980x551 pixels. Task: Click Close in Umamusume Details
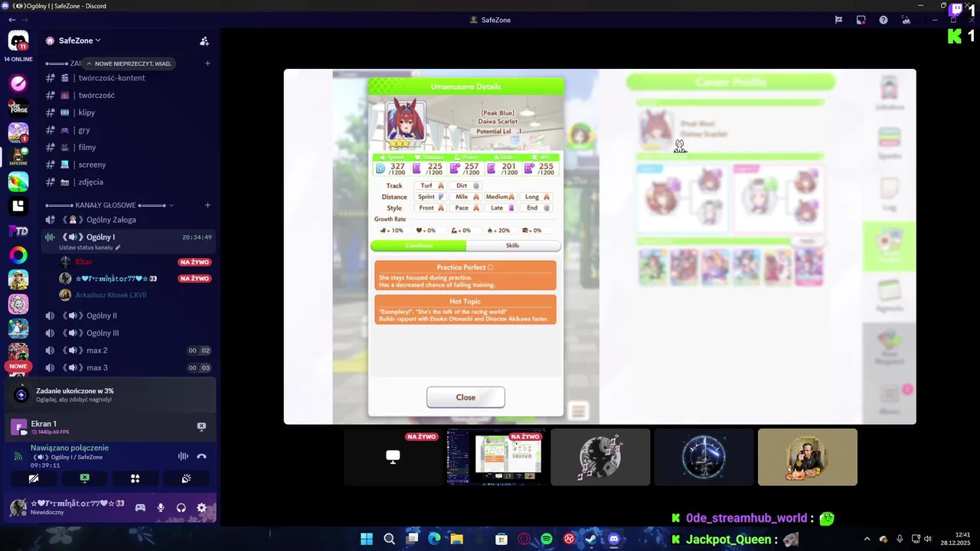coord(465,397)
